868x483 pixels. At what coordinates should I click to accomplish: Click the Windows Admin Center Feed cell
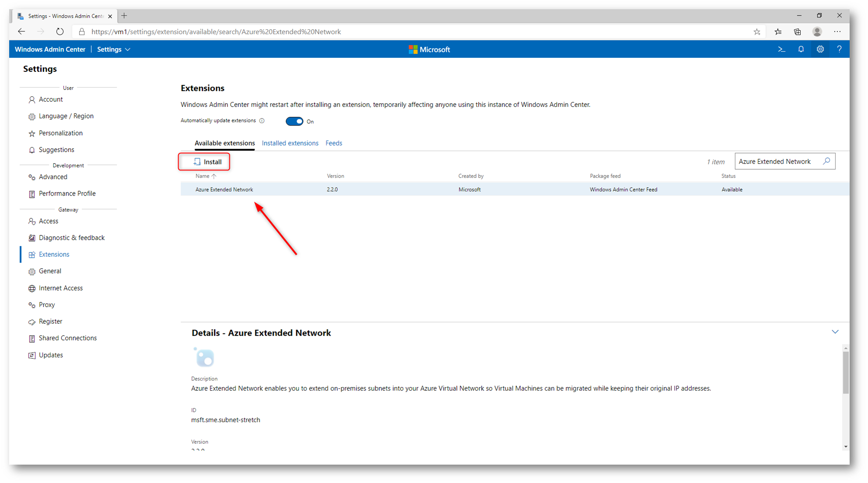coord(623,189)
